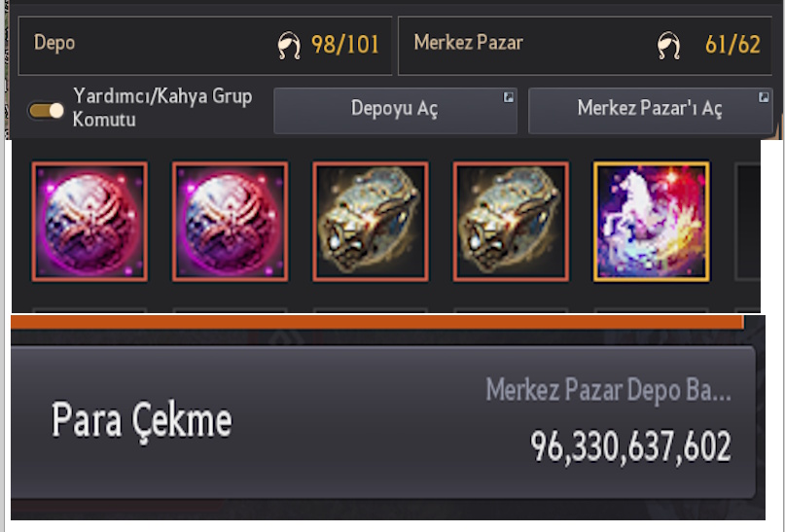Click the helper icon in Merkez Pazar panel

[x=668, y=46]
